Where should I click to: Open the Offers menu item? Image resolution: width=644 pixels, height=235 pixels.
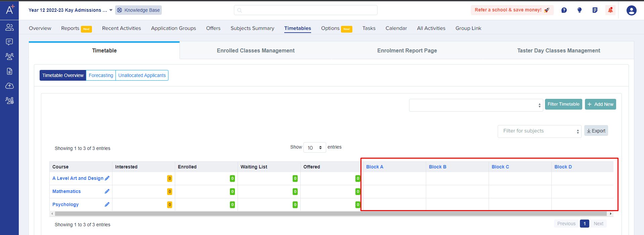[x=213, y=28]
